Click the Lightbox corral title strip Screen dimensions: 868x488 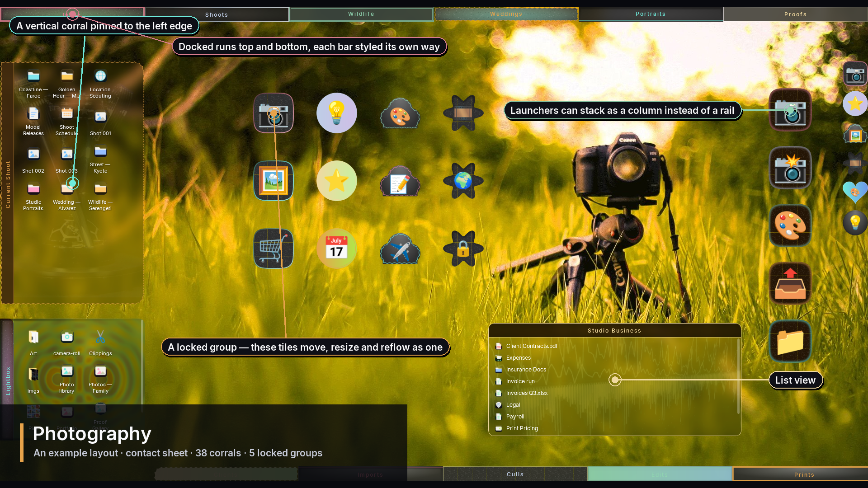point(8,380)
